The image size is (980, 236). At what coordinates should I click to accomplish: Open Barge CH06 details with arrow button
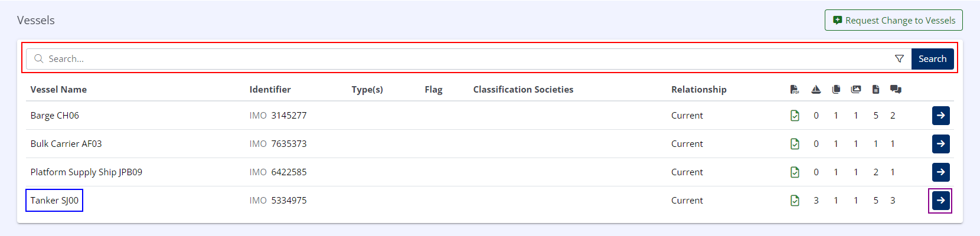[x=940, y=116]
